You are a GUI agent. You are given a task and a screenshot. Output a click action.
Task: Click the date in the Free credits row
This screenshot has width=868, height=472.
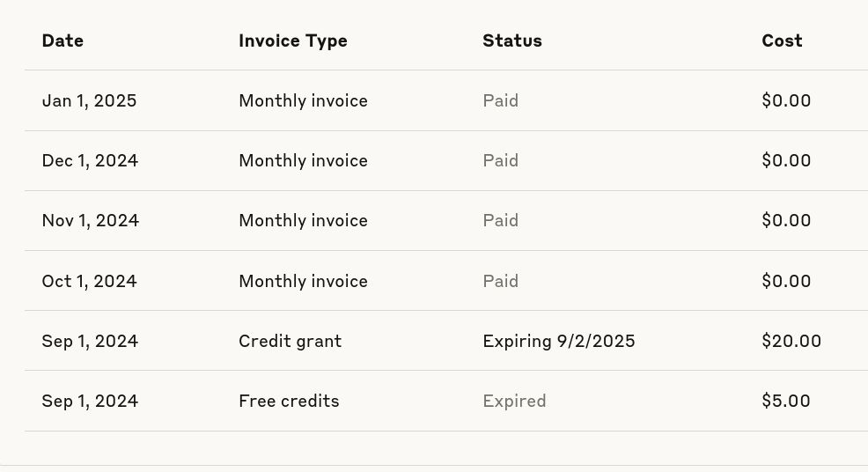(x=90, y=401)
